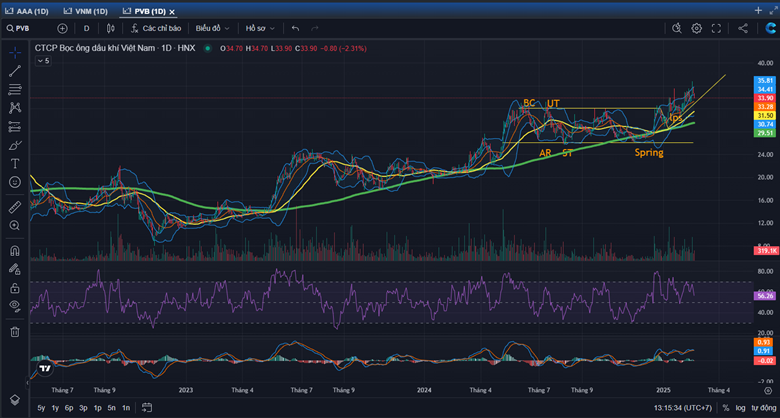
Task: Set time range to 1y
Action: 55,408
